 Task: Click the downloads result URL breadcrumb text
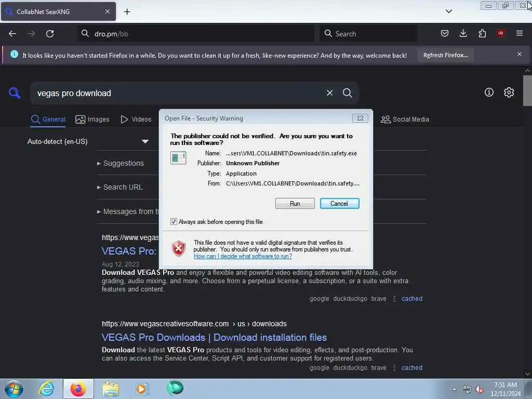click(x=194, y=324)
